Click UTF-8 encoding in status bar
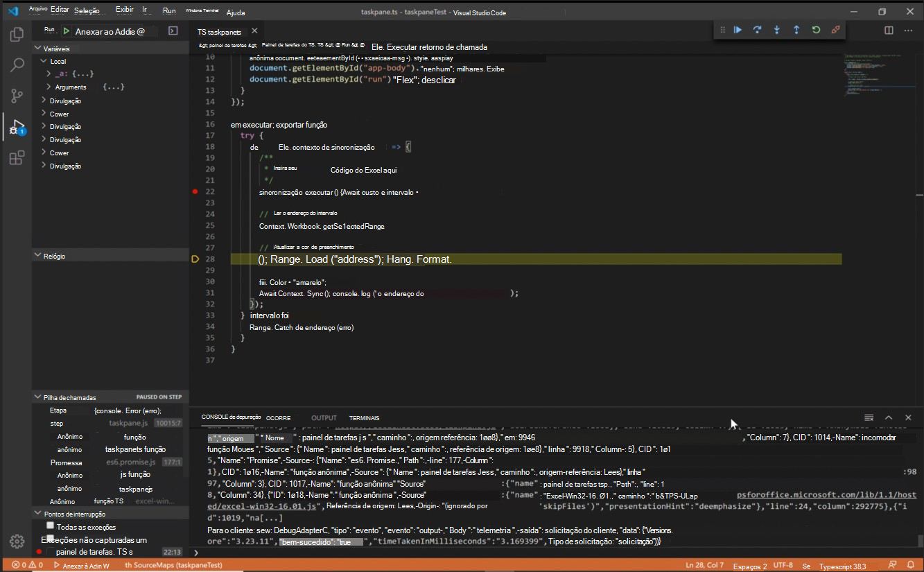The height and width of the screenshot is (572, 924). 783,565
